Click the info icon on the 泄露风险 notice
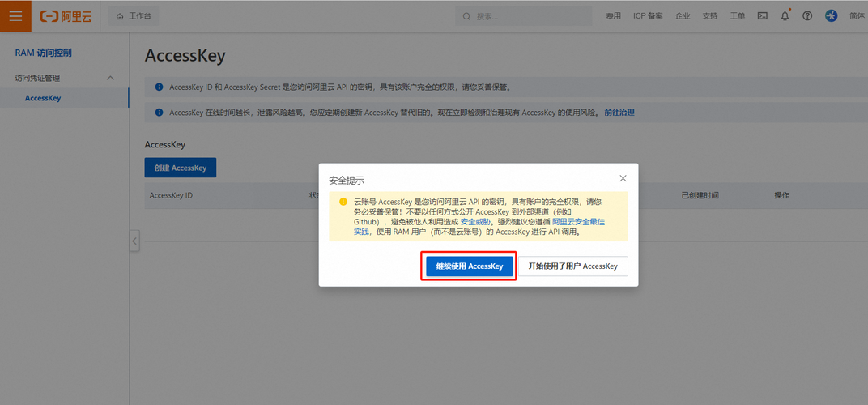This screenshot has width=868, height=405. pos(159,113)
